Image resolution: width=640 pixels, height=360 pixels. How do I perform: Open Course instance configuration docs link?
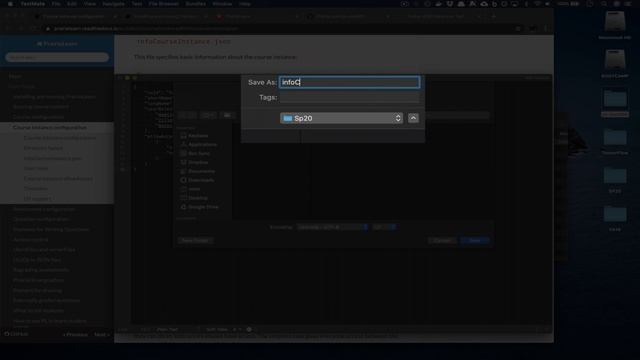49,127
